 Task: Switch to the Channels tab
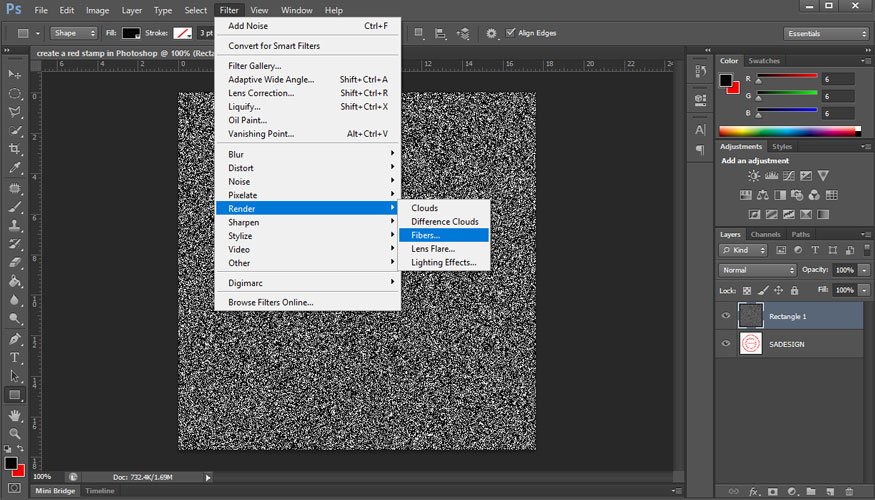point(765,234)
